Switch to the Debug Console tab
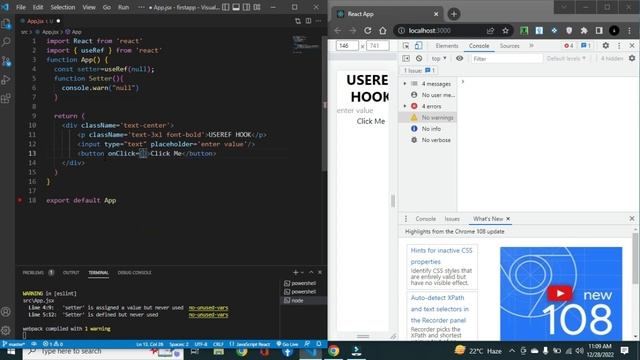This screenshot has height=360, width=640. 134,272
